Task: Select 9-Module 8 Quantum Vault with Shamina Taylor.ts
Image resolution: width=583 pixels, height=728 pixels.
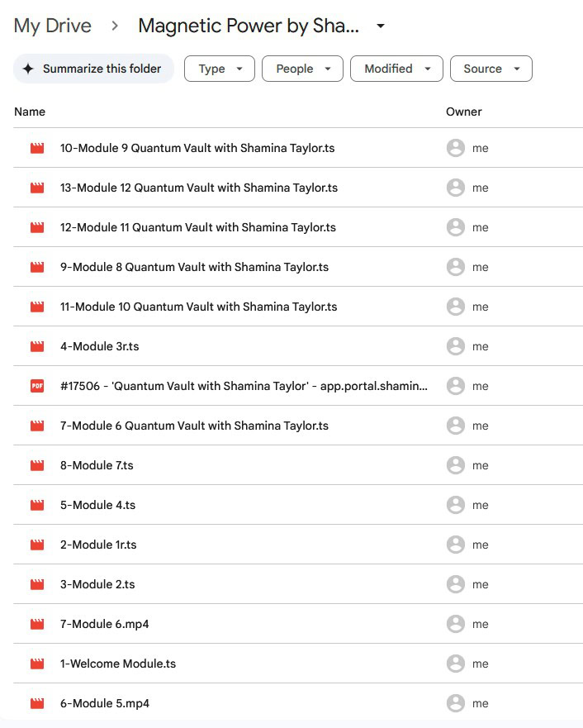Action: 194,267
